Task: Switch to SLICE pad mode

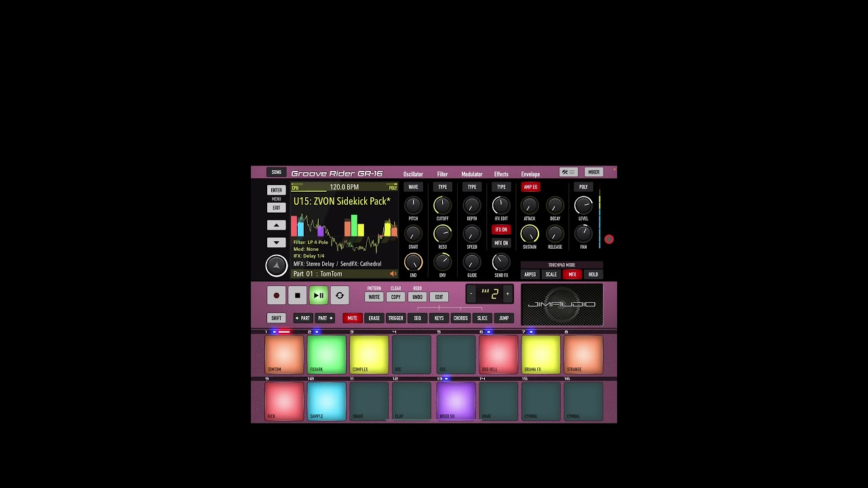Action: coord(482,318)
